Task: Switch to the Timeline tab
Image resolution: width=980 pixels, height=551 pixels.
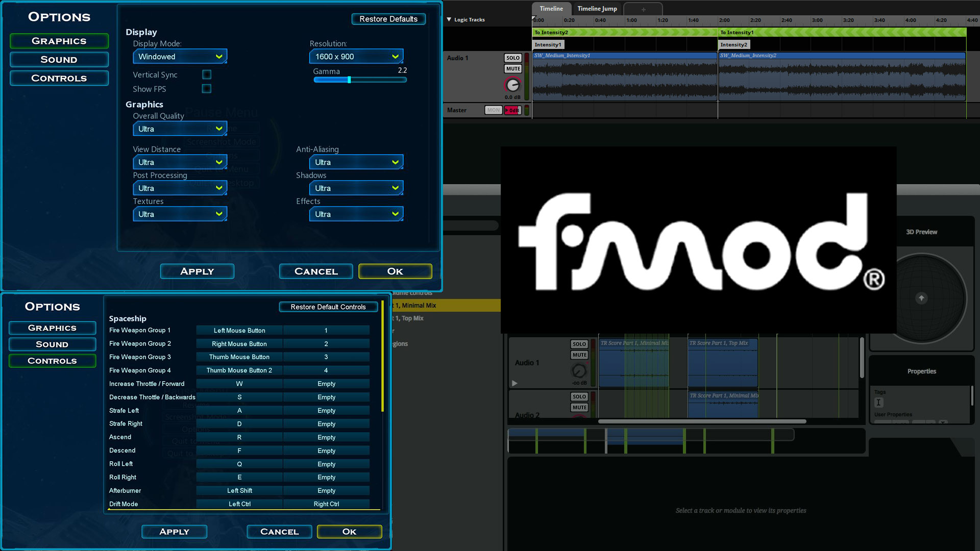Action: (551, 9)
